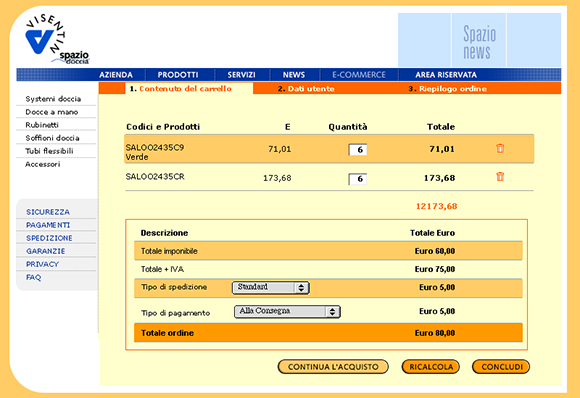
Task: Click the Totale + IVA row label
Action: (162, 269)
